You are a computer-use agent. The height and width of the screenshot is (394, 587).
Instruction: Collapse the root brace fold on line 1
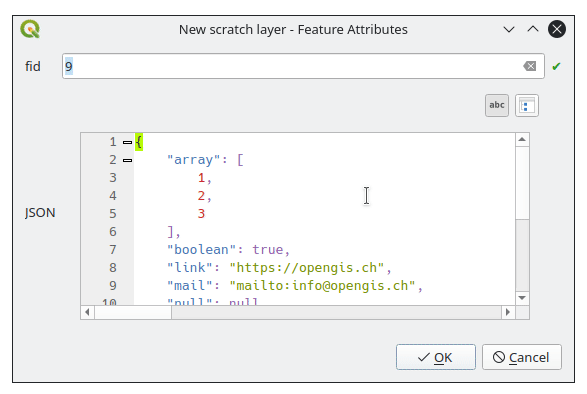127,142
